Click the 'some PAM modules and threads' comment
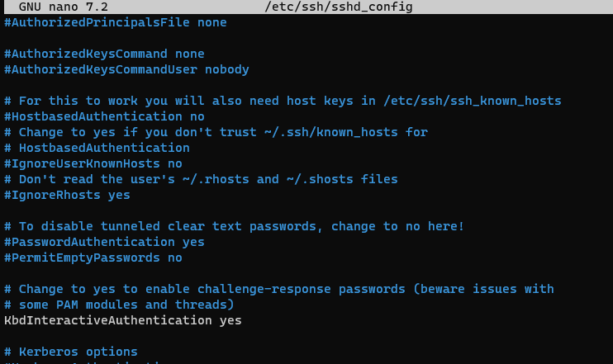Viewport: 613px width, 364px height. pyautogui.click(x=126, y=305)
